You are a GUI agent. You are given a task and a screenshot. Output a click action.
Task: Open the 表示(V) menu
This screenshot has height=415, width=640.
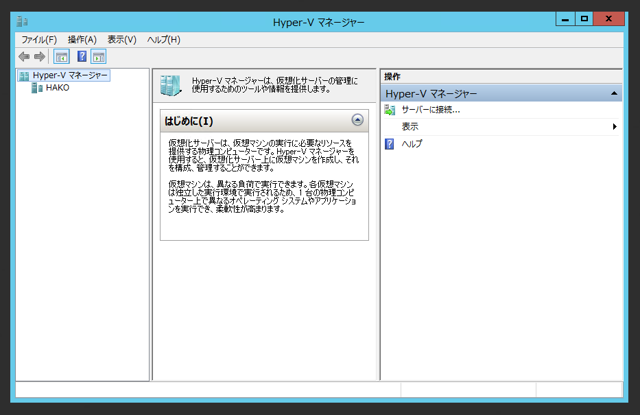122,40
